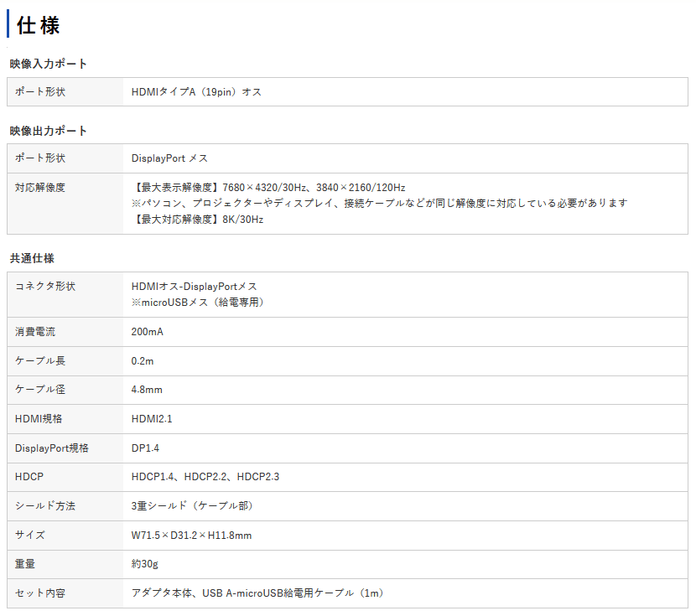Select the HDMIオス-DisplayPortメス value
The height and width of the screenshot is (616, 696).
pos(194,287)
